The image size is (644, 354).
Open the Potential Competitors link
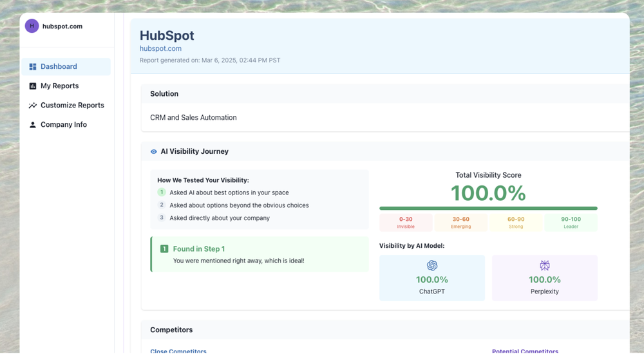tap(525, 351)
